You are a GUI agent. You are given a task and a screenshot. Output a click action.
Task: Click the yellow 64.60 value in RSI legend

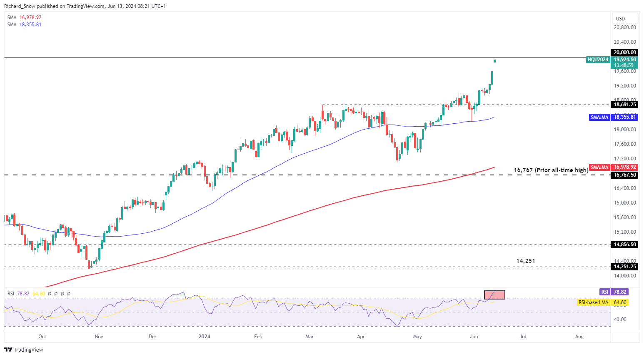39,294
